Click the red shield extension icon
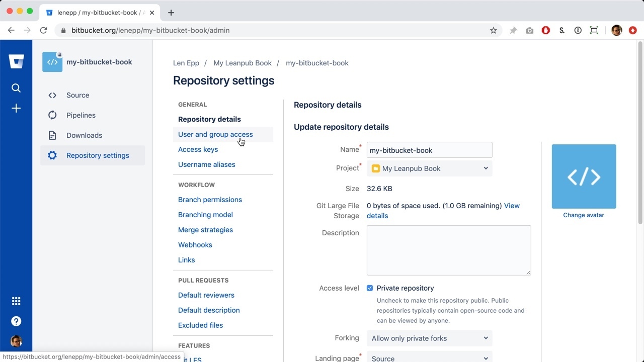This screenshot has width=644, height=362. 546,30
